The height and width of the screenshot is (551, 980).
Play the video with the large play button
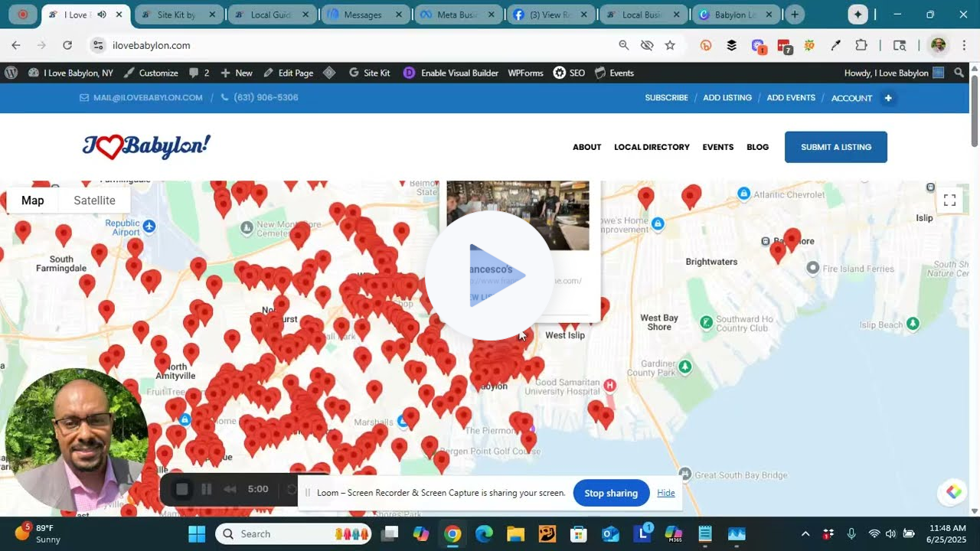coord(490,275)
